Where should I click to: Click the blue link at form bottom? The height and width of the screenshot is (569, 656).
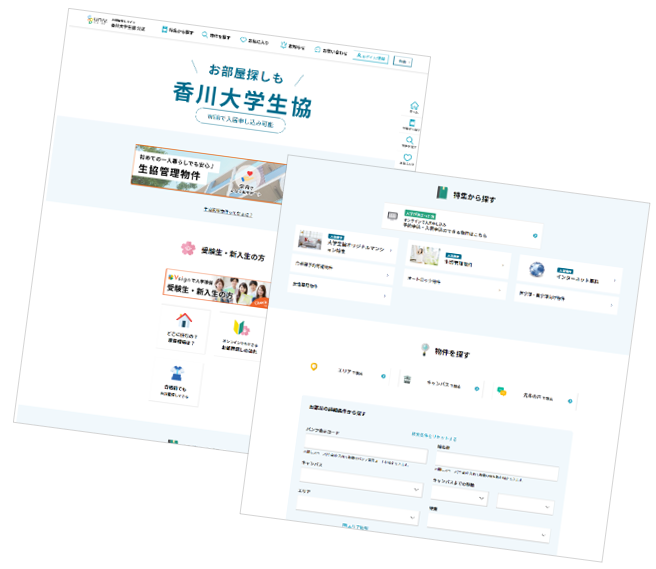355,527
